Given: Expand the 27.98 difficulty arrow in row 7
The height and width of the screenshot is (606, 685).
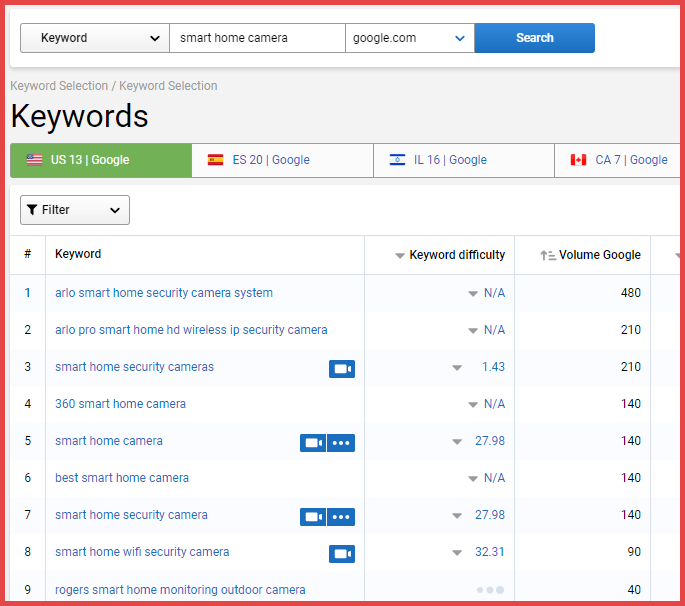Looking at the screenshot, I should pyautogui.click(x=457, y=516).
